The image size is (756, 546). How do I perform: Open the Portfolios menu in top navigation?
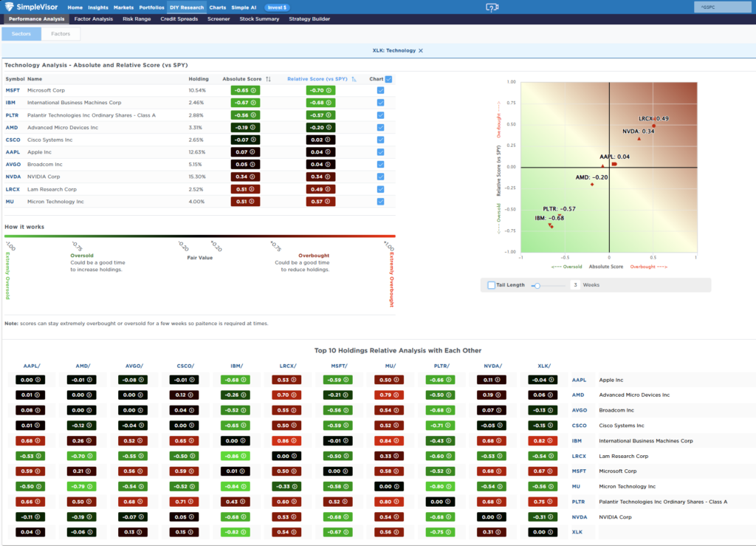pos(151,7)
